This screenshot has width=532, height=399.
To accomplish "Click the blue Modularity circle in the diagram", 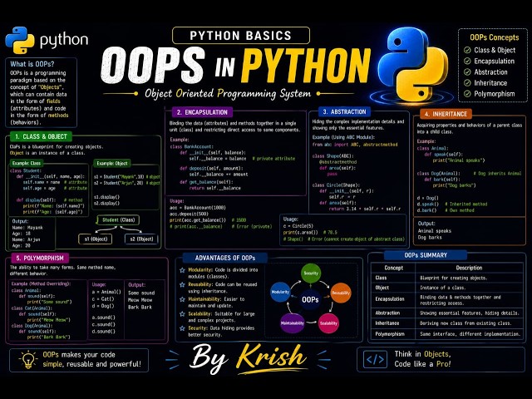I will (280, 292).
